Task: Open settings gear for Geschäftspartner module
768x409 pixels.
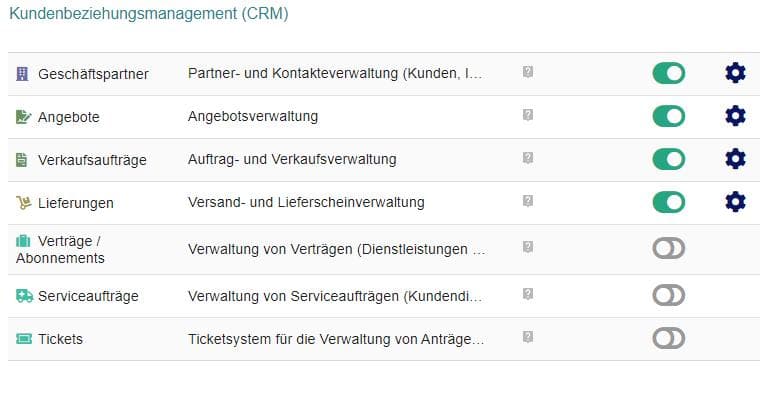Action: pos(735,73)
